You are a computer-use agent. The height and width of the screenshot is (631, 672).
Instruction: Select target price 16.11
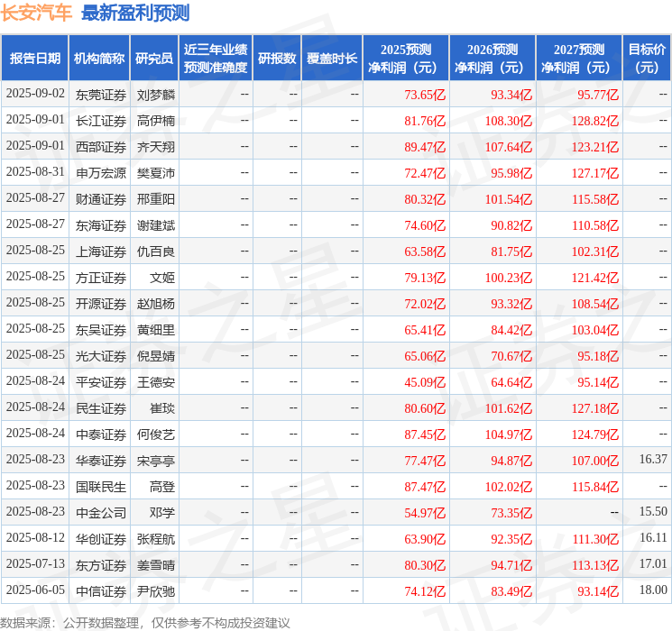coord(653,537)
